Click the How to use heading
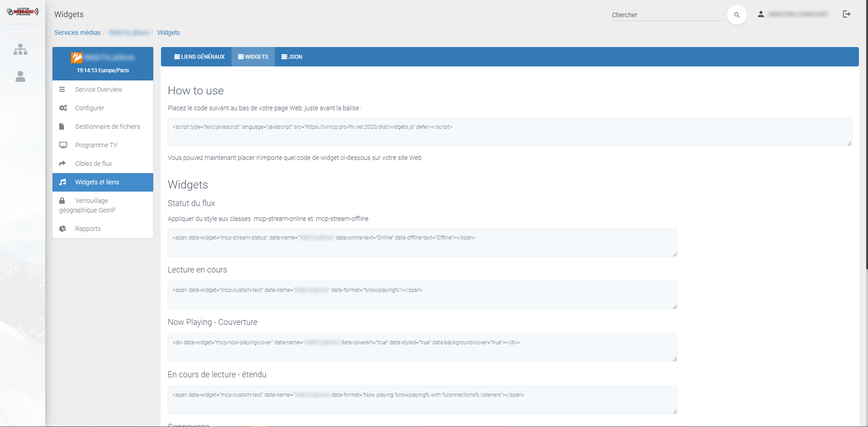The height and width of the screenshot is (427, 868). (x=196, y=91)
